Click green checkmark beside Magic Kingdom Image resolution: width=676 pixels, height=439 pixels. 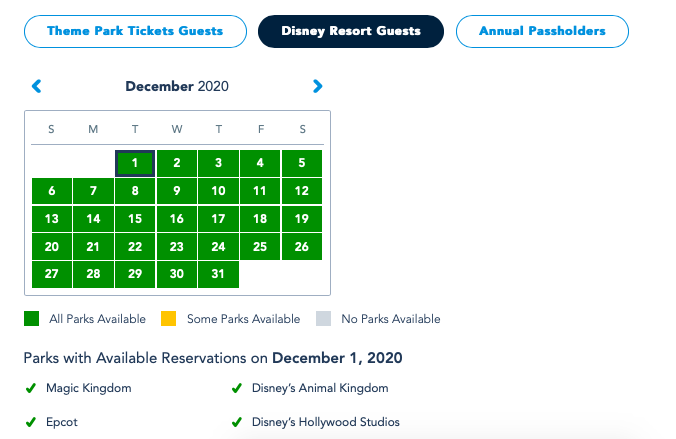click(x=30, y=388)
